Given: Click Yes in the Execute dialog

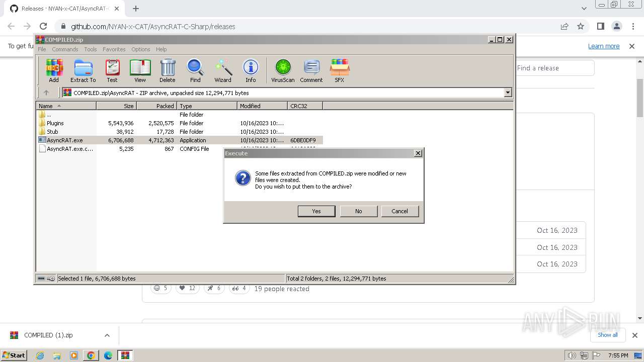Looking at the screenshot, I should tap(316, 211).
